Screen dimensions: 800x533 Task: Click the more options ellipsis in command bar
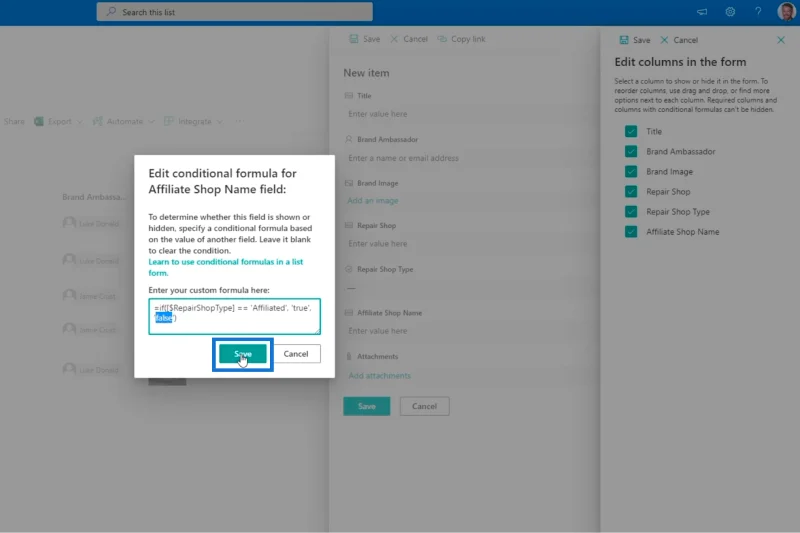(239, 121)
